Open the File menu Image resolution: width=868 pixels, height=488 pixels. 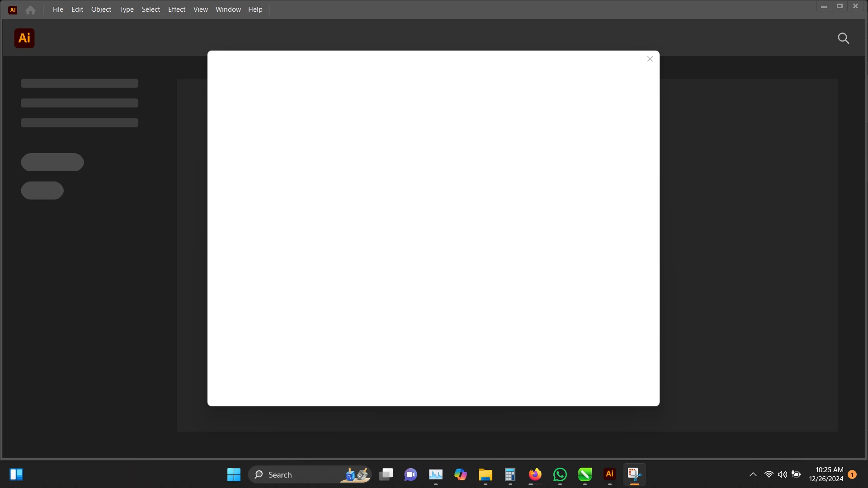coord(58,9)
